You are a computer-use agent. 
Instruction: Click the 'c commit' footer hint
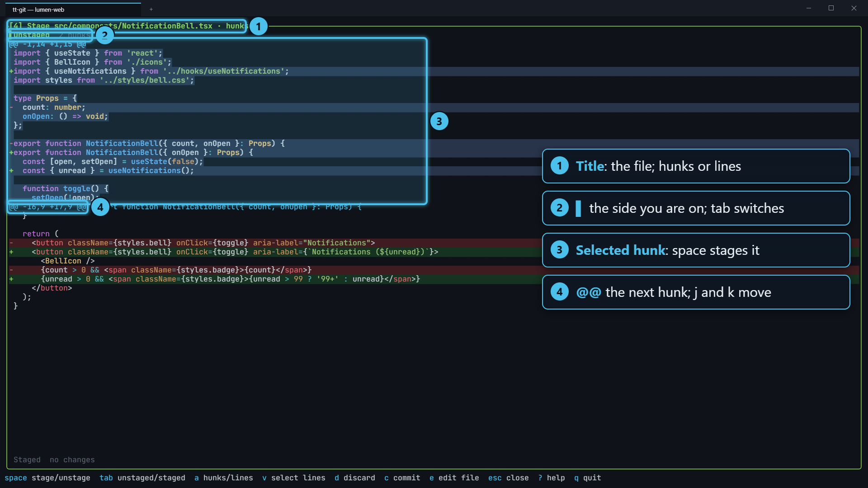click(x=402, y=478)
